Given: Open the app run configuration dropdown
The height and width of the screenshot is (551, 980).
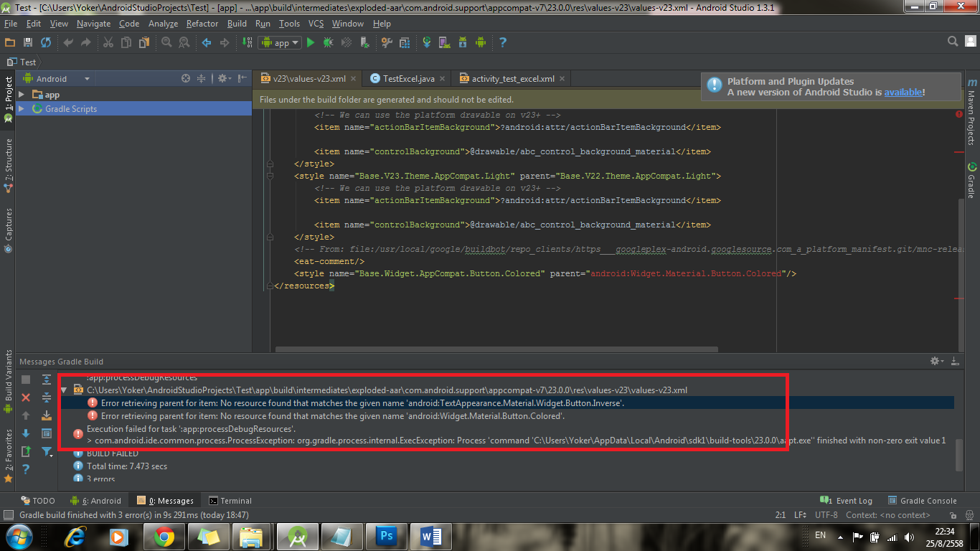Looking at the screenshot, I should click(x=279, y=43).
